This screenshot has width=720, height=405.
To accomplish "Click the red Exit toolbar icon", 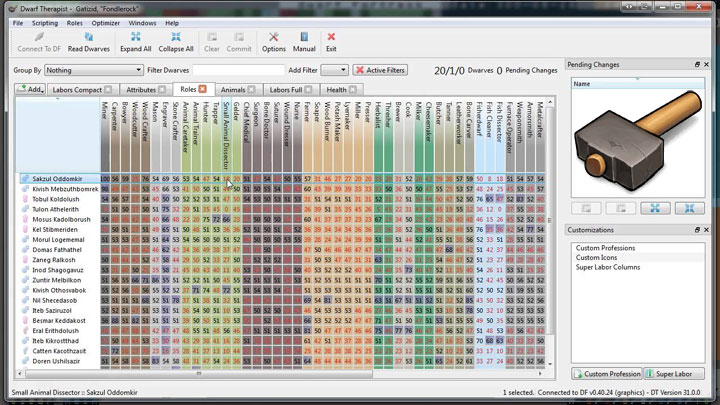I will coord(331,41).
